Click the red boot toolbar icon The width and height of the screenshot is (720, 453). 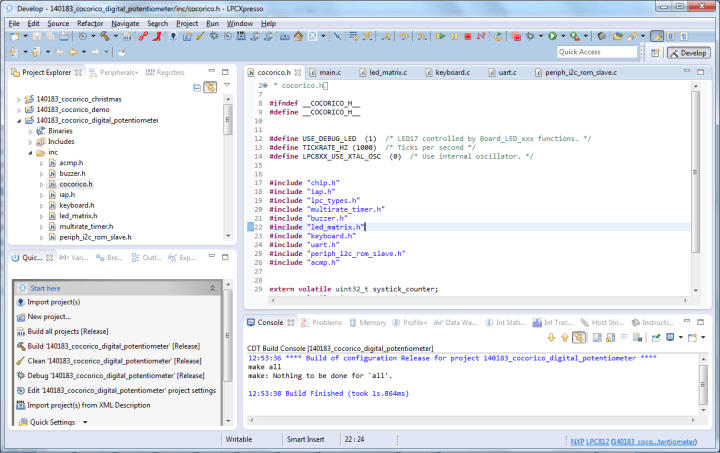[157, 36]
